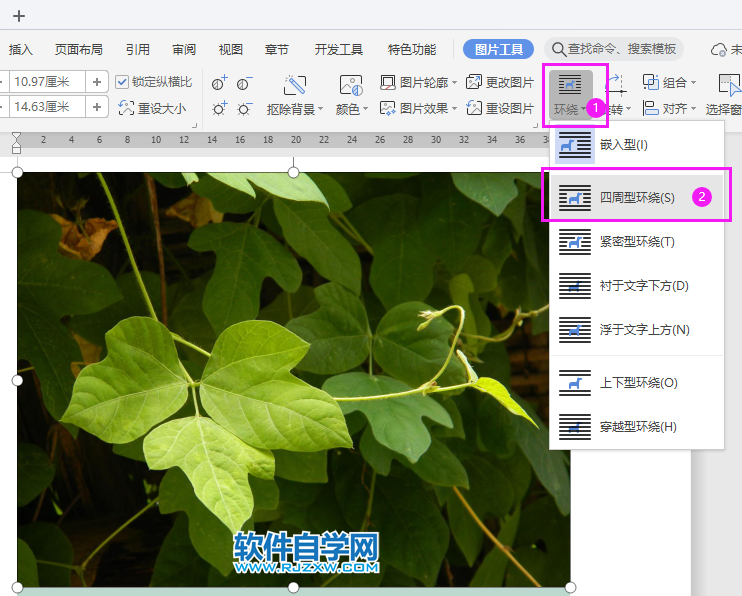Expand the 对齐 dropdown arrow

click(x=693, y=108)
